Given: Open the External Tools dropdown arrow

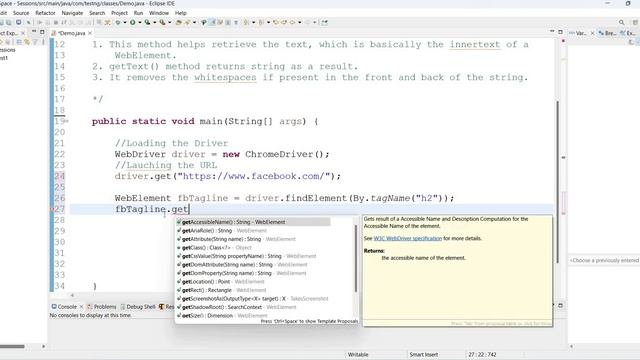Looking at the screenshot, I should pyautogui.click(x=170, y=22).
